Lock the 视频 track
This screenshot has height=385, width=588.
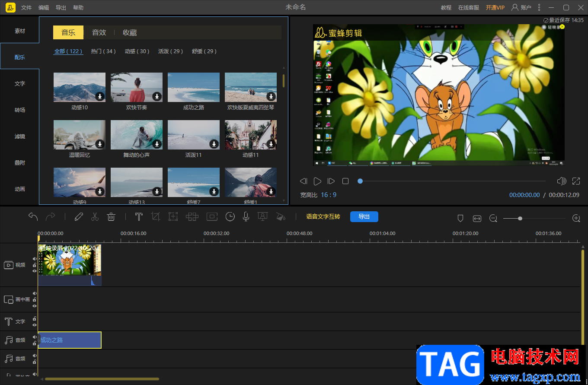click(x=35, y=265)
